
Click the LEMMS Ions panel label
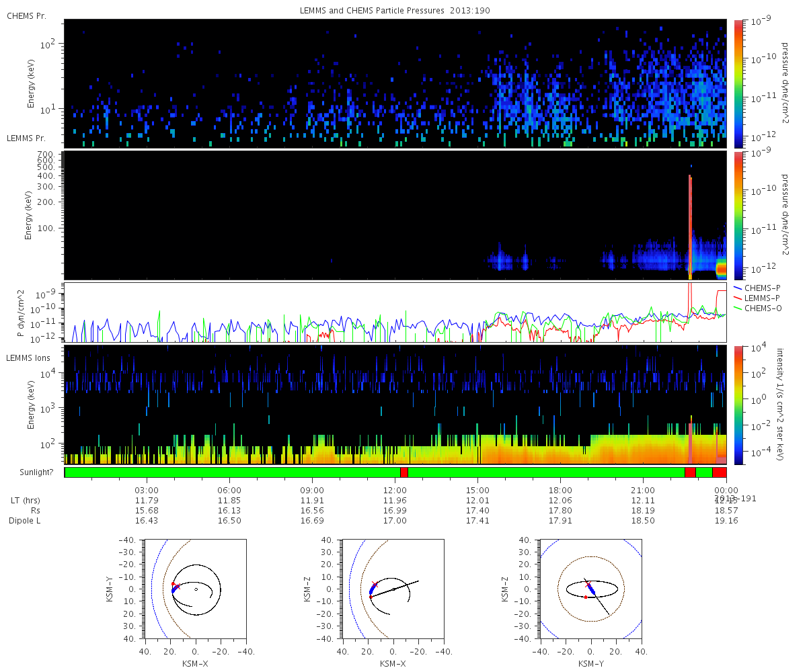30,358
